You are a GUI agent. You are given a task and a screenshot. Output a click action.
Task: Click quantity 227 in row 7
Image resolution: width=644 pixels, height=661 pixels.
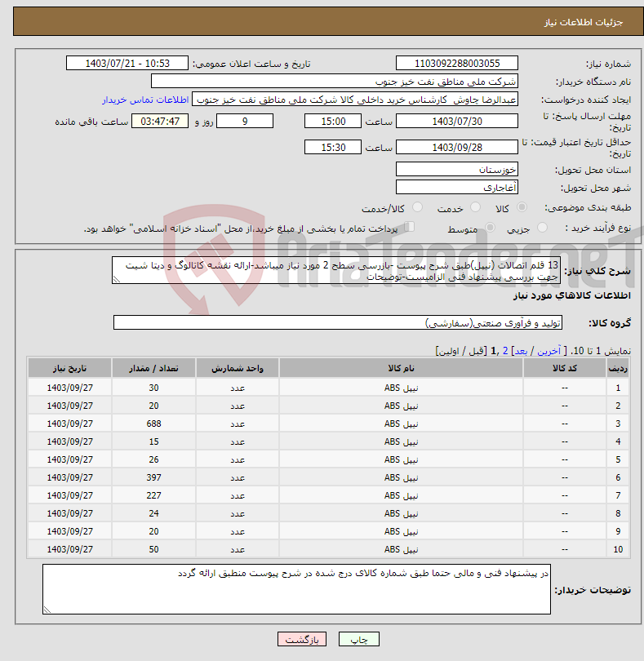pos(153,495)
